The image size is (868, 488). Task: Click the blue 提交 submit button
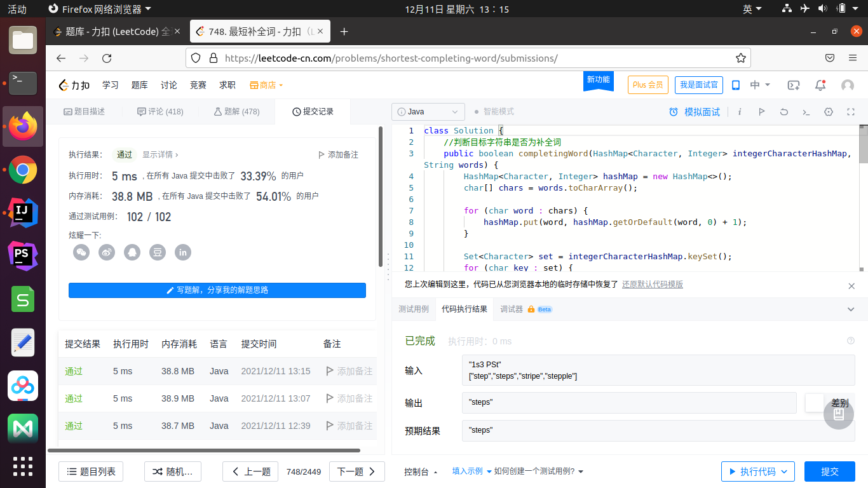[x=830, y=471]
